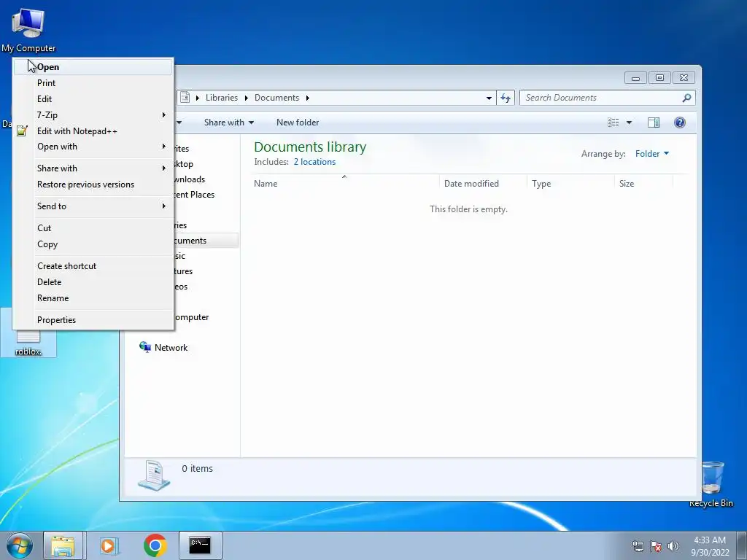
Task: Launch Windows Explorer from the taskbar
Action: click(x=63, y=545)
